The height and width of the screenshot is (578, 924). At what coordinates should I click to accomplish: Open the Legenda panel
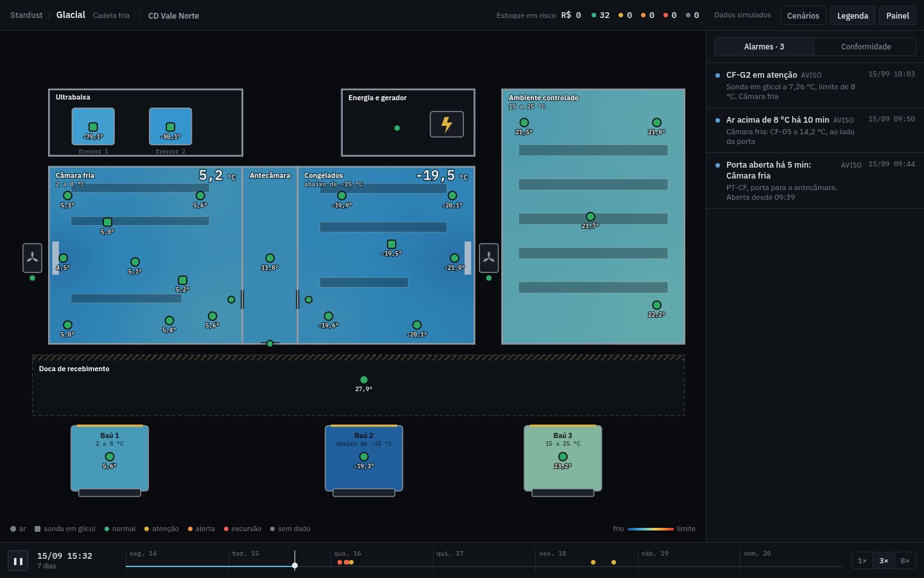pyautogui.click(x=852, y=15)
